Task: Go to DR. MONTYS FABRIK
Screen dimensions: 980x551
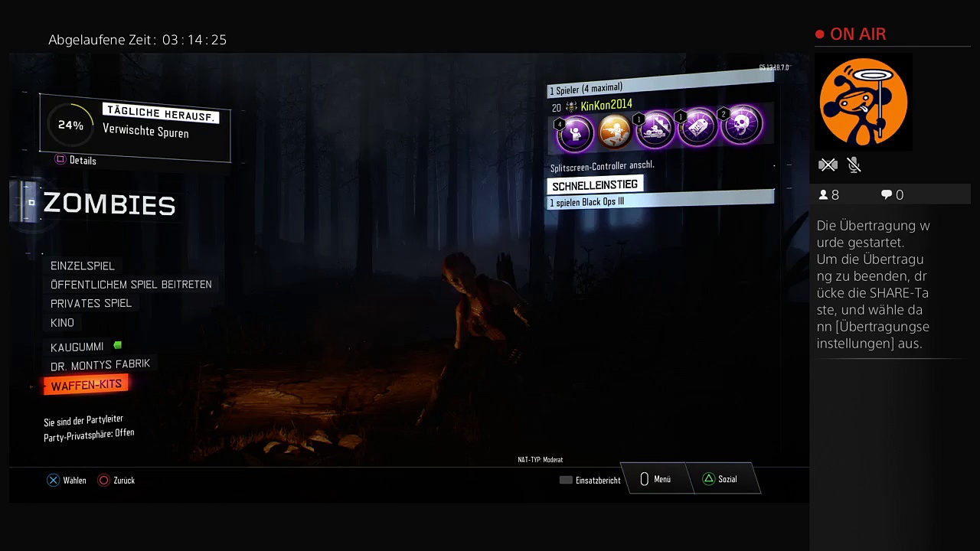Action: [100, 365]
